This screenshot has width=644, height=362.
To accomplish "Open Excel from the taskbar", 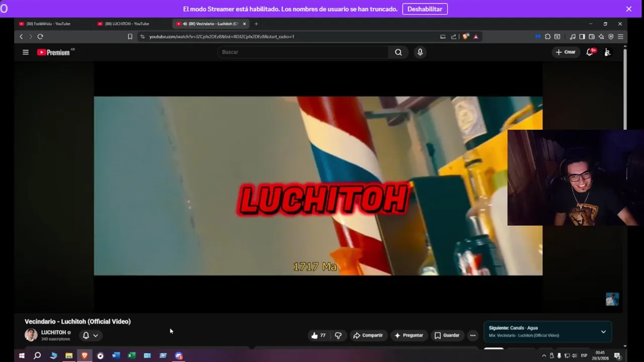I will pos(131,355).
